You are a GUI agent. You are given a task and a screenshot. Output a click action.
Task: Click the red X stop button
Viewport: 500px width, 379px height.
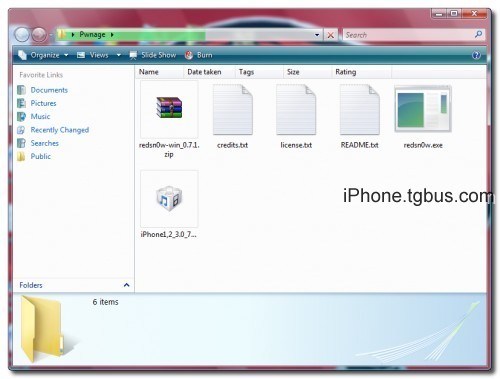point(330,35)
